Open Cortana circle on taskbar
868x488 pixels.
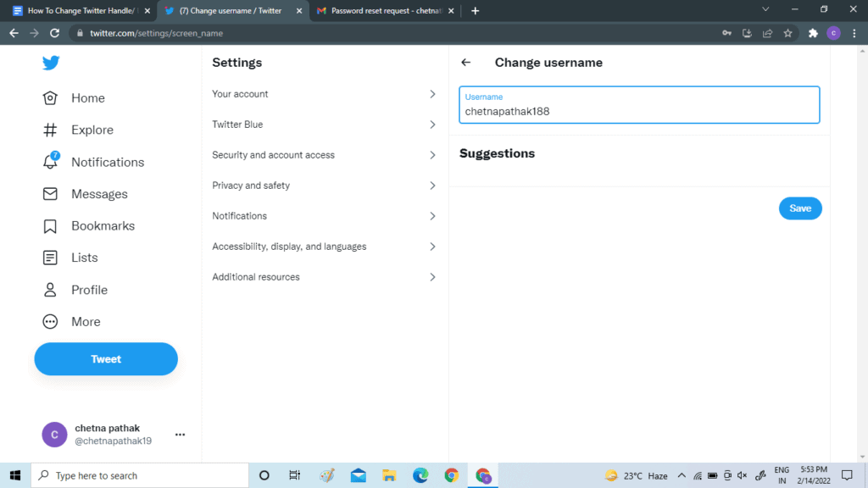264,475
